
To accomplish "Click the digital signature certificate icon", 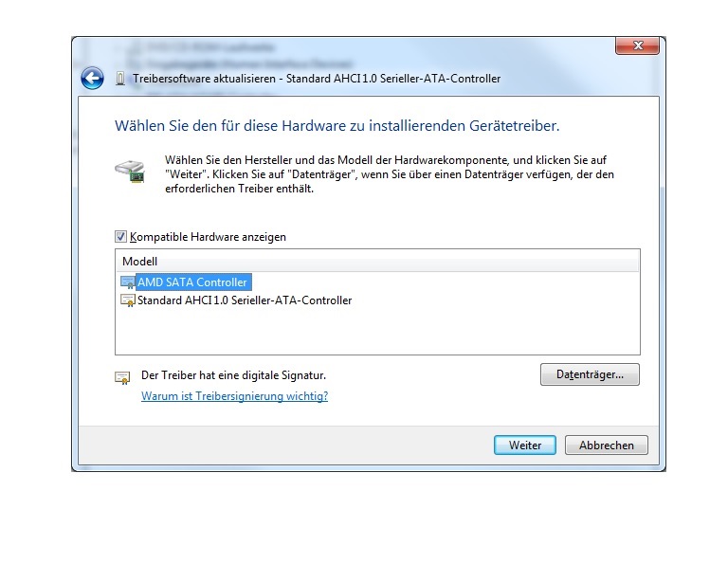I will 122,378.
